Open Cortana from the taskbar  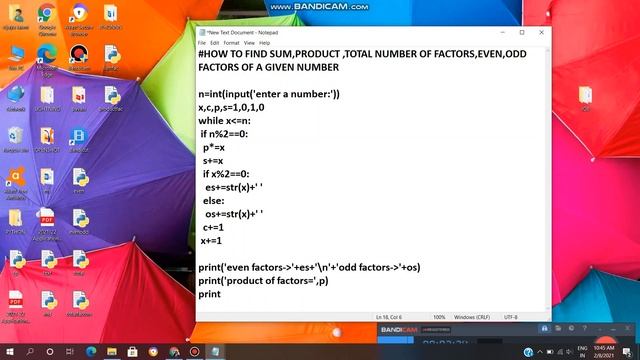pos(50,351)
